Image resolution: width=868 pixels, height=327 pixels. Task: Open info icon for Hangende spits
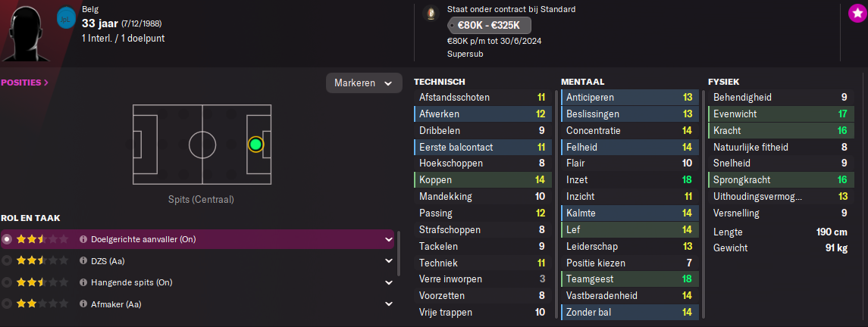click(x=83, y=282)
